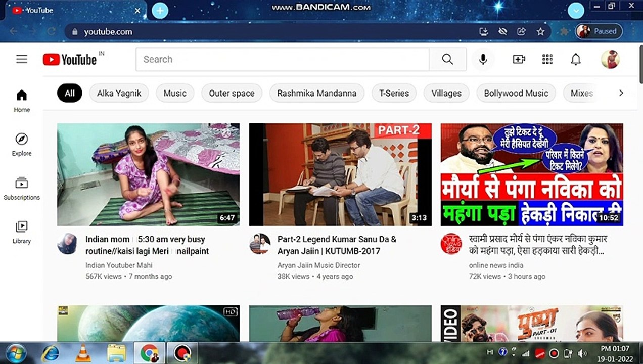Select the Bollywood Music filter chip

pyautogui.click(x=516, y=93)
